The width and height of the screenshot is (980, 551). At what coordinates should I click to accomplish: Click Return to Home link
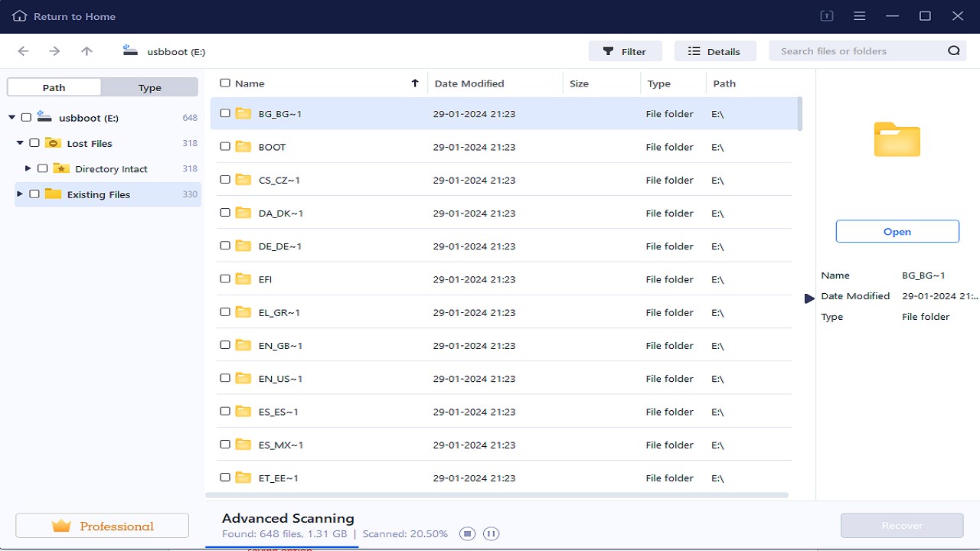pyautogui.click(x=74, y=16)
